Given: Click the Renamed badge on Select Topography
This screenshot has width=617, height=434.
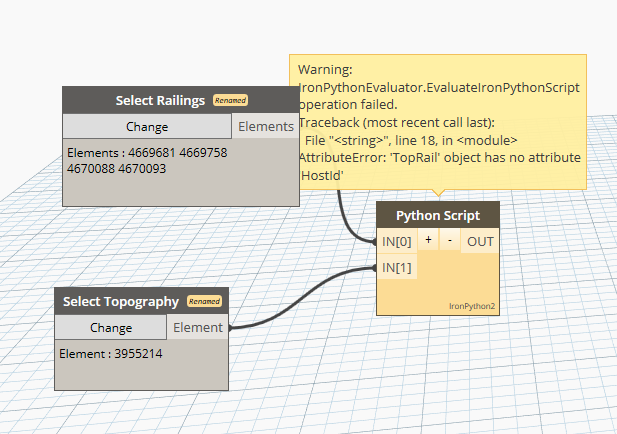Looking at the screenshot, I should pyautogui.click(x=204, y=301).
